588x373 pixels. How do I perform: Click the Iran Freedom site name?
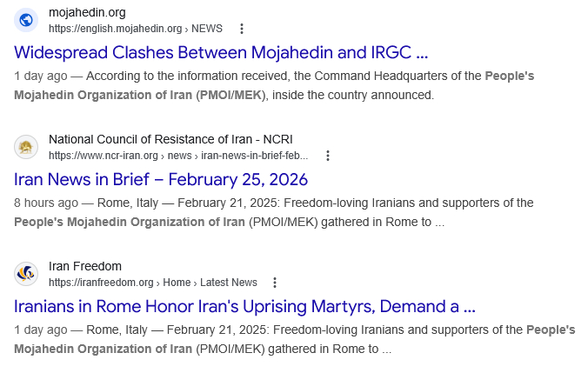(85, 266)
